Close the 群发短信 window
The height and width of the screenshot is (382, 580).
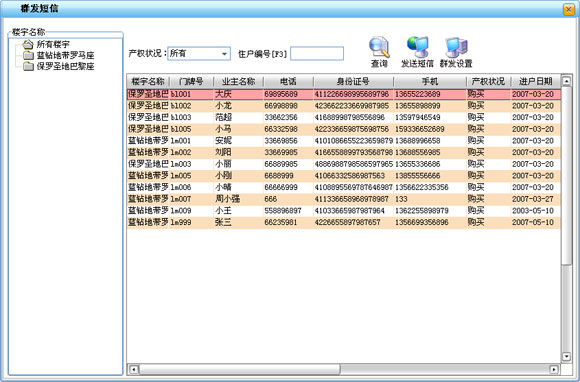569,9
